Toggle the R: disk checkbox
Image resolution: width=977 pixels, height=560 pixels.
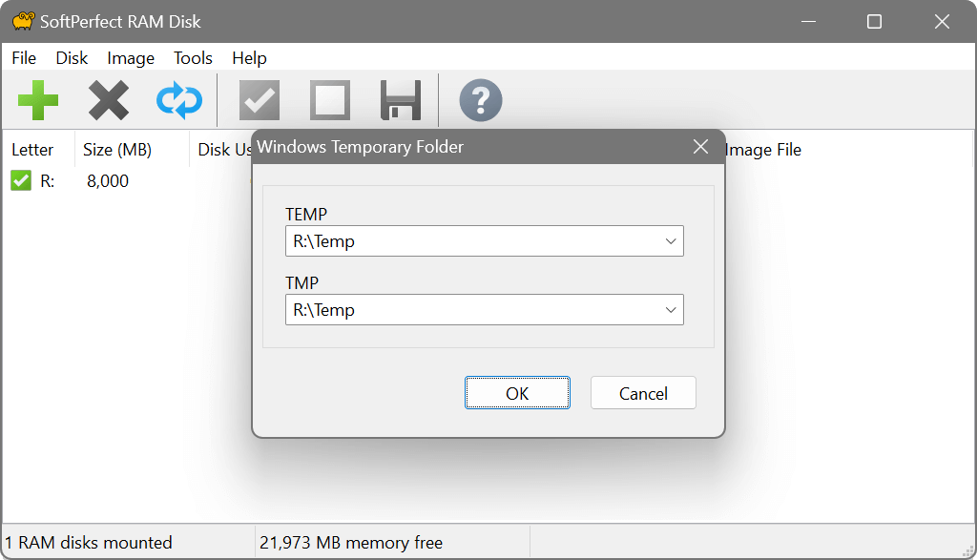(x=21, y=180)
